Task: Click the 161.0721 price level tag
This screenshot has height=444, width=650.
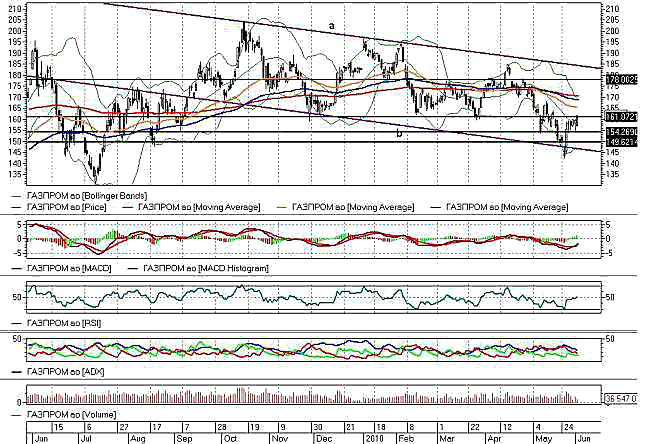Action: [x=621, y=117]
